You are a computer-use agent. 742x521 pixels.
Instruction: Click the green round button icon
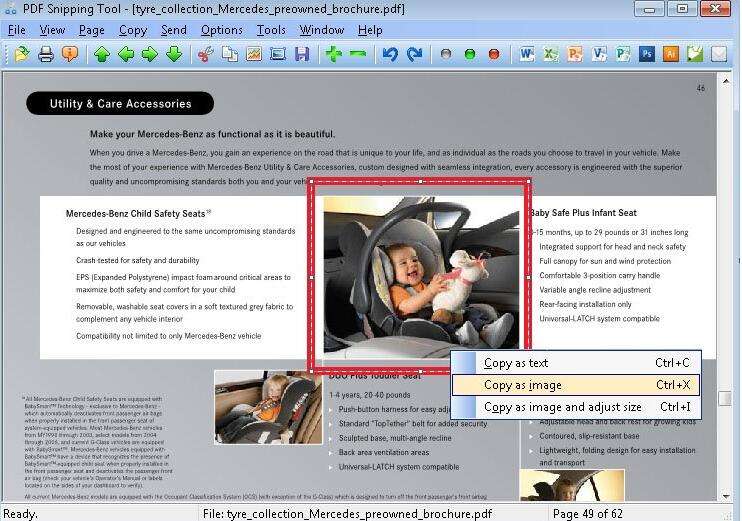point(470,54)
